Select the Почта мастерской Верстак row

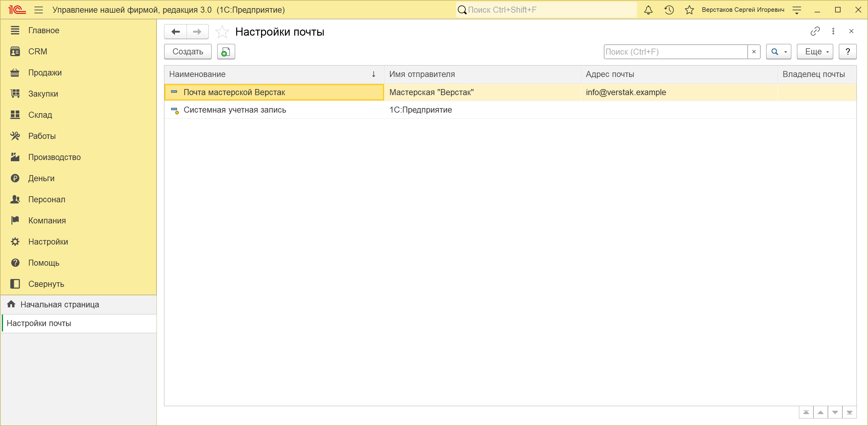click(510, 92)
